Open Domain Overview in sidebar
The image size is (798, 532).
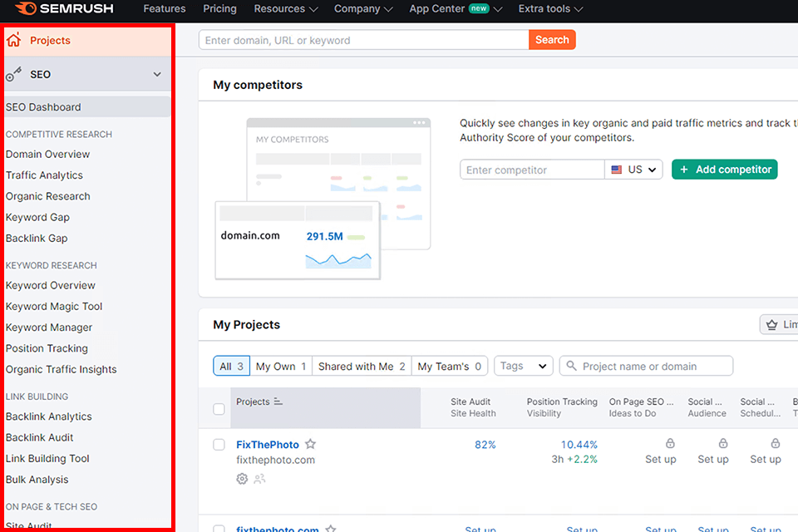point(48,154)
